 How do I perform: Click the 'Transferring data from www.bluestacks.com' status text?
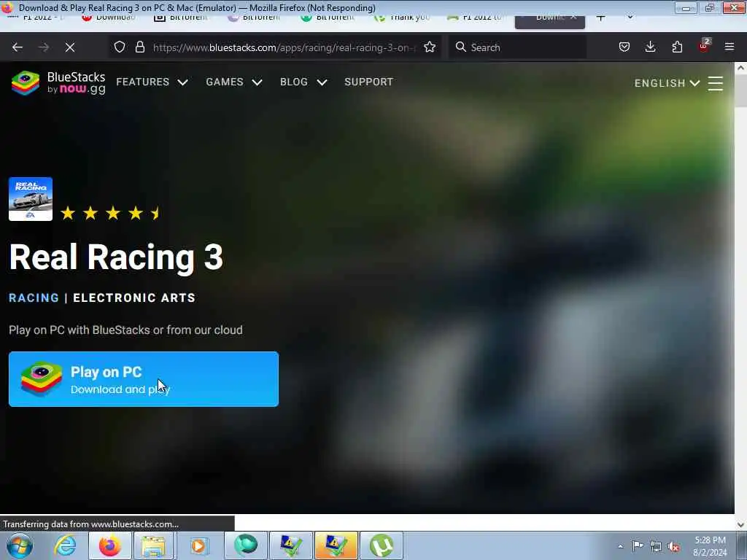point(90,524)
